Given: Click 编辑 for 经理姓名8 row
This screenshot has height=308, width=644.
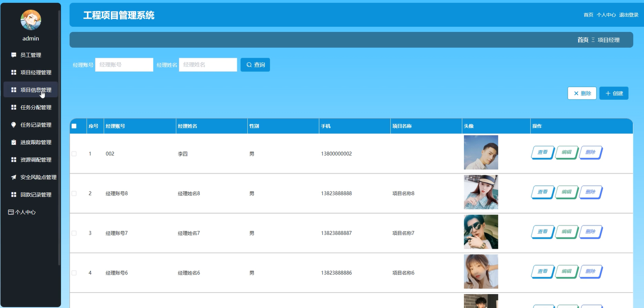Looking at the screenshot, I should tap(567, 192).
